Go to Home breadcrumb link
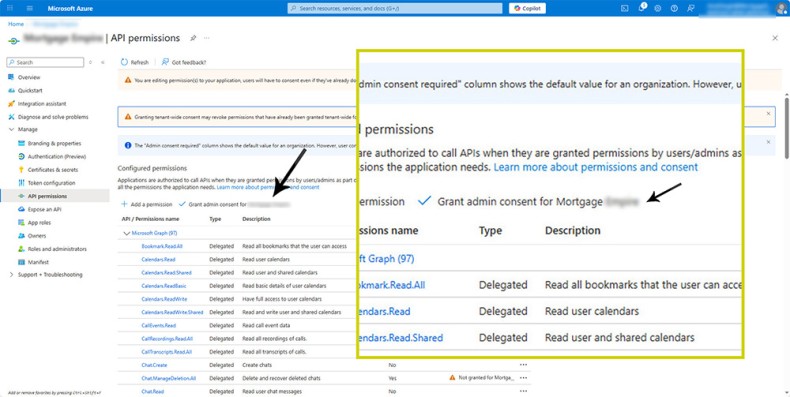The height and width of the screenshot is (397, 790). (x=16, y=24)
